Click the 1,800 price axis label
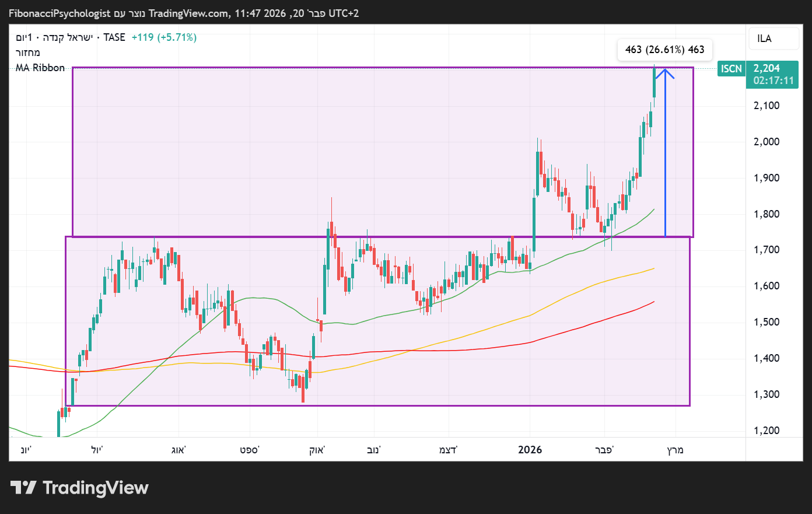This screenshot has height=514, width=812. [x=766, y=214]
